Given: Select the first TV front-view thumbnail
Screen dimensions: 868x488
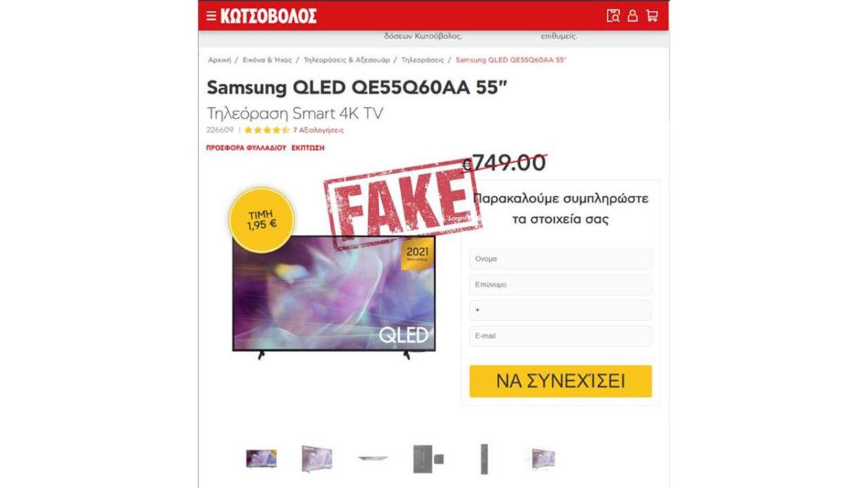Looking at the screenshot, I should tap(261, 458).
